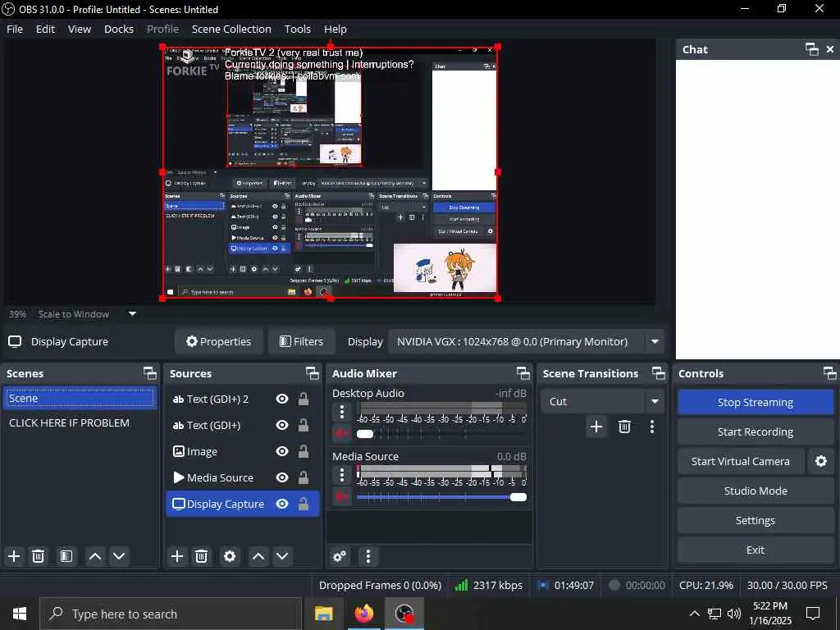Screen dimensions: 840x630
Task: Unmute Media Source audio
Action: 342,496
